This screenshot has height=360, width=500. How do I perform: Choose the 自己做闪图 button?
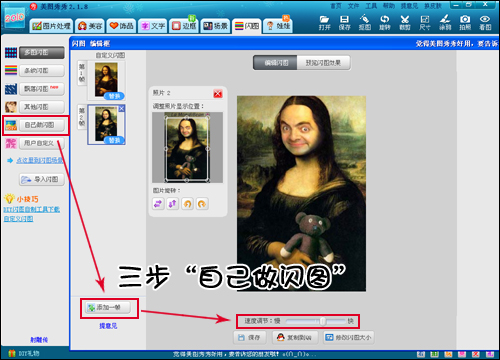tap(42, 125)
